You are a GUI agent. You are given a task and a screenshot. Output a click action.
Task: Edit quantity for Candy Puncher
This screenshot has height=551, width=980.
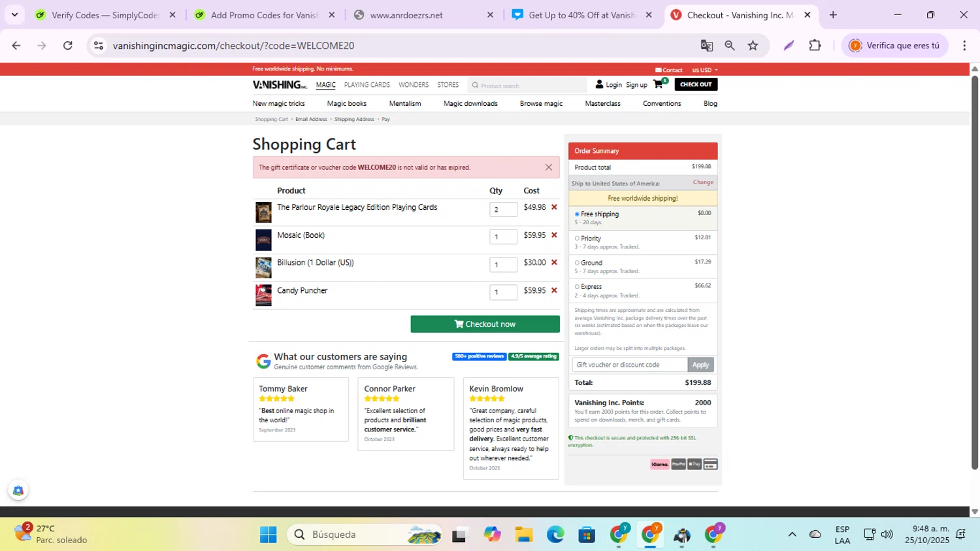pos(503,292)
